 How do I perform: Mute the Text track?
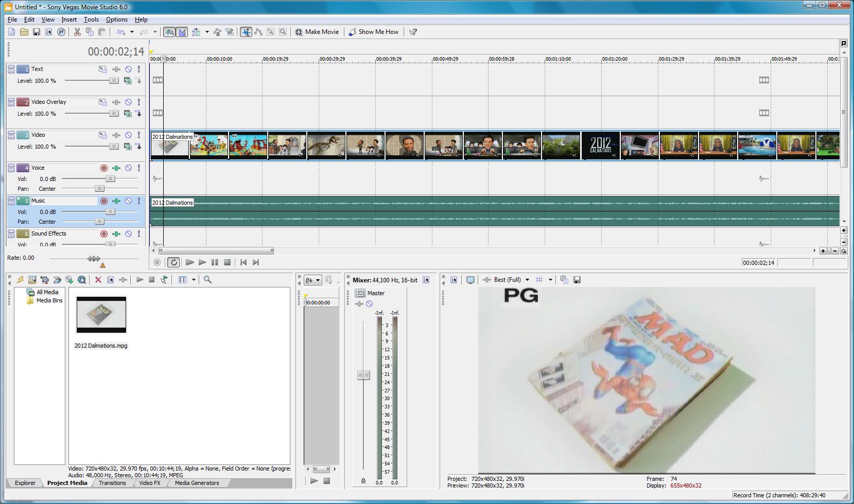pyautogui.click(x=129, y=69)
